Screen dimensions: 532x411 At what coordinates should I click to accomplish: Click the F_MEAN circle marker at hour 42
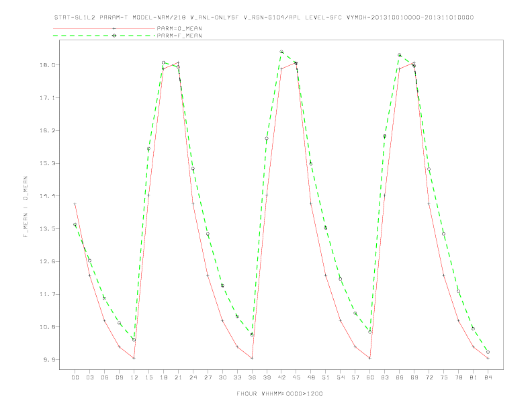click(x=281, y=52)
